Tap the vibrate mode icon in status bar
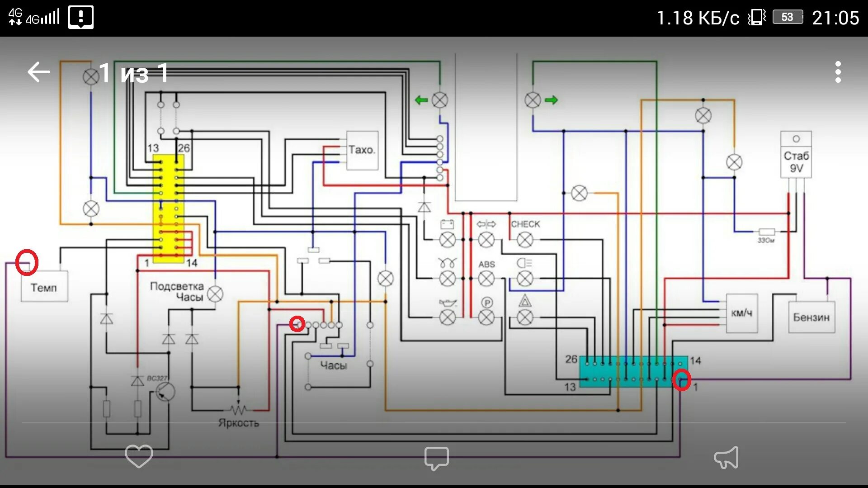868x488 pixels. click(756, 18)
